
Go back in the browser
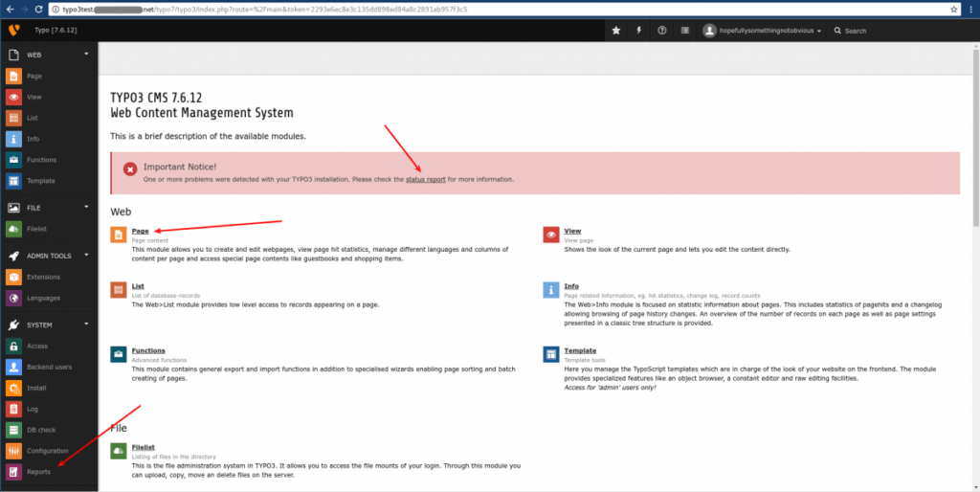coord(10,10)
